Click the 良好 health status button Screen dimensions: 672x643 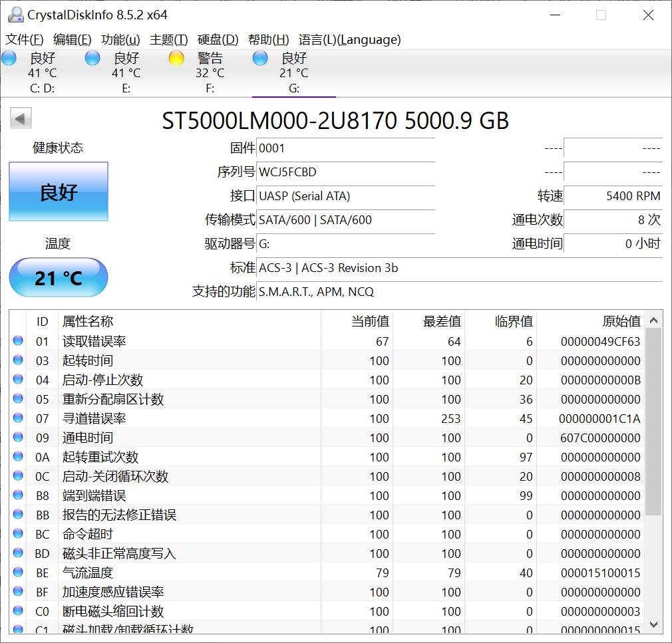pyautogui.click(x=58, y=192)
